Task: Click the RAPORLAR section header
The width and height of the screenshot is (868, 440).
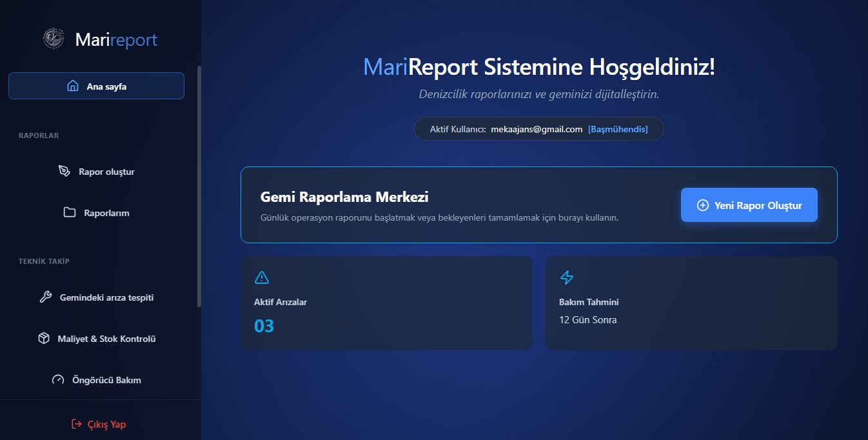Action: click(x=39, y=135)
